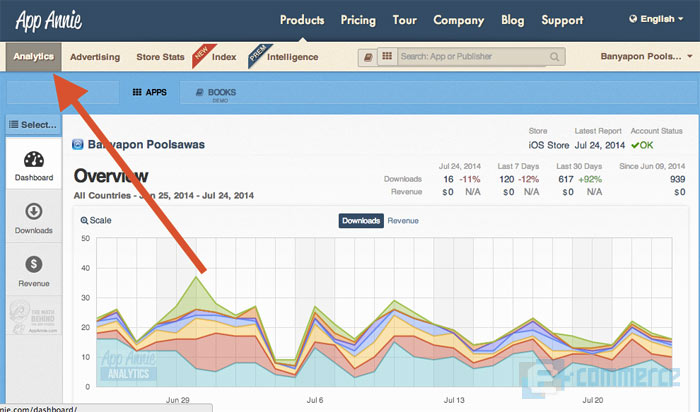Click the Scale zoom control
700x412 pixels.
(x=96, y=220)
